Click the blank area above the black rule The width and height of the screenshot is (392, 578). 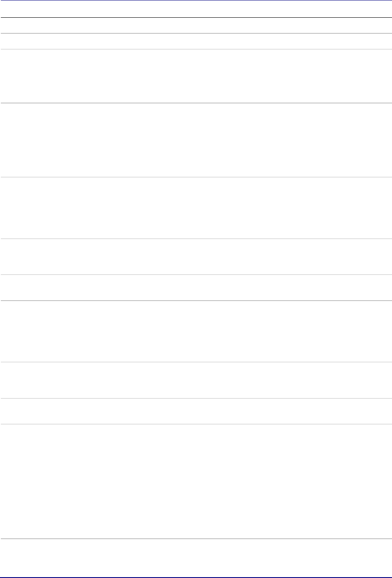196,9
